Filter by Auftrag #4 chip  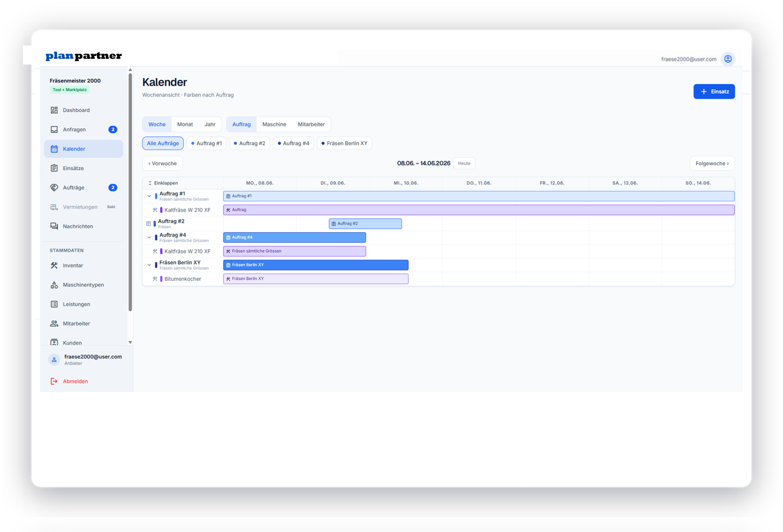pyautogui.click(x=294, y=143)
